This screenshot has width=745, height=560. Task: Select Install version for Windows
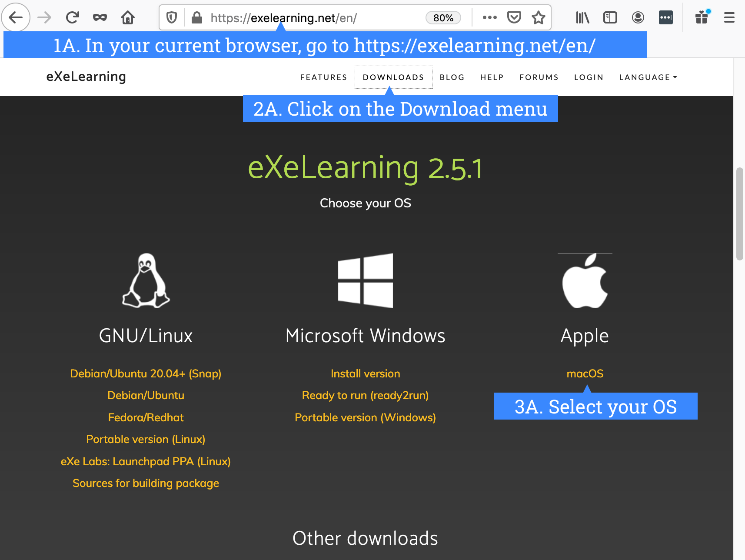click(x=365, y=373)
